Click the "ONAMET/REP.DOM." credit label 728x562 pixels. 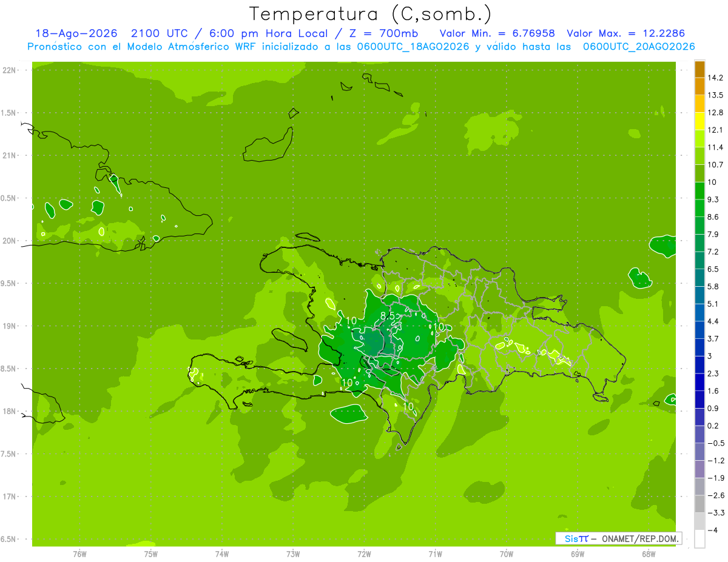639,538
